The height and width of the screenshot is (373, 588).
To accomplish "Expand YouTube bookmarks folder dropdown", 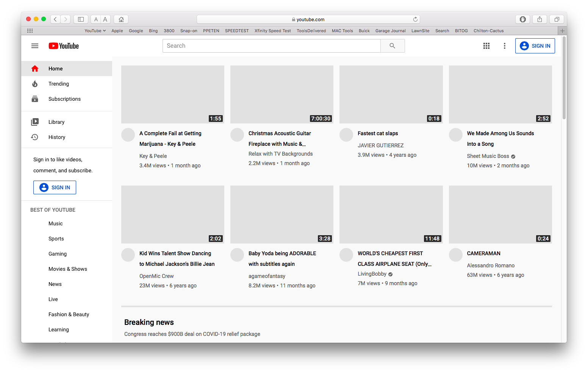I will point(95,31).
